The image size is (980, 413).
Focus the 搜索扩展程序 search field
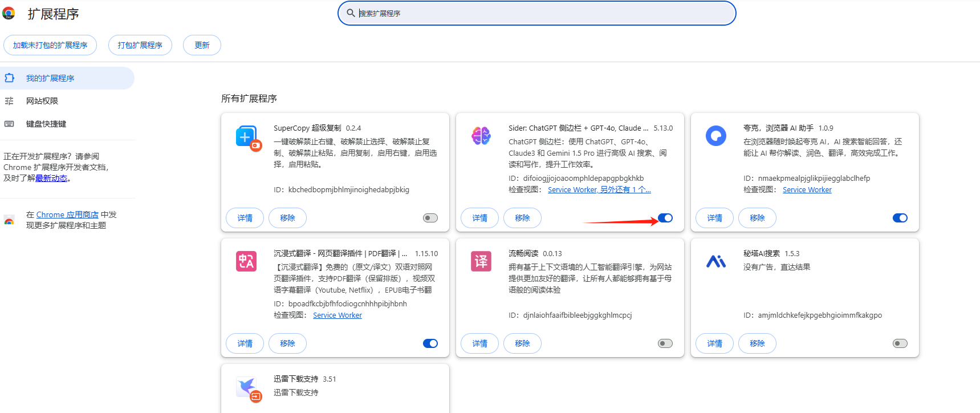(537, 13)
